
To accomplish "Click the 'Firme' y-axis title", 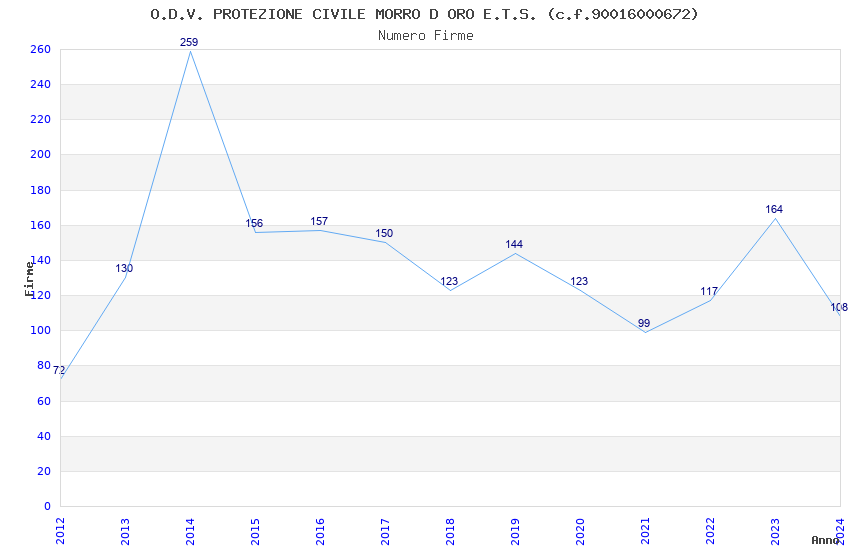I will tap(29, 279).
